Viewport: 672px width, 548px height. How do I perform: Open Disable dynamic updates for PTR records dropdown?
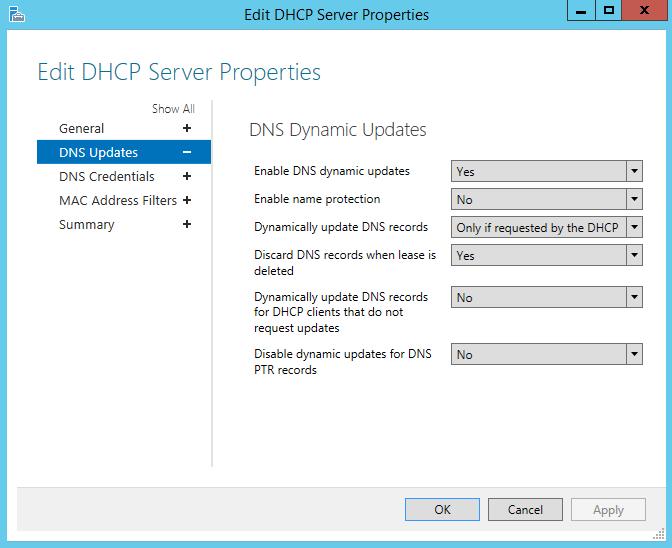(546, 354)
